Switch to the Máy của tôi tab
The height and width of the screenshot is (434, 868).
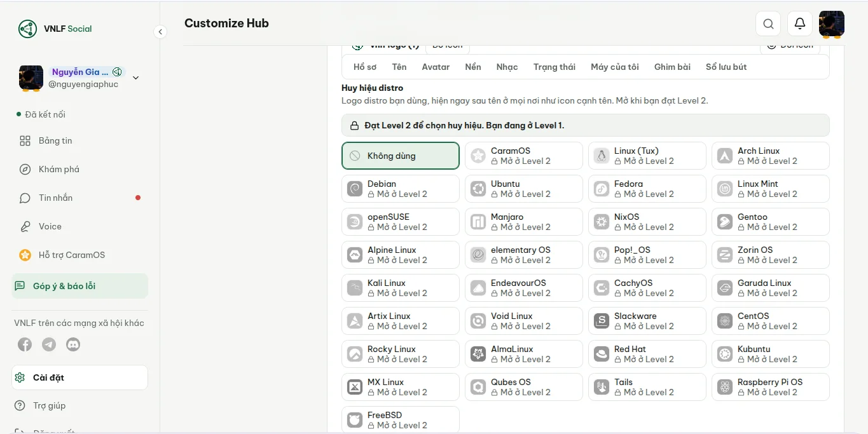point(615,67)
